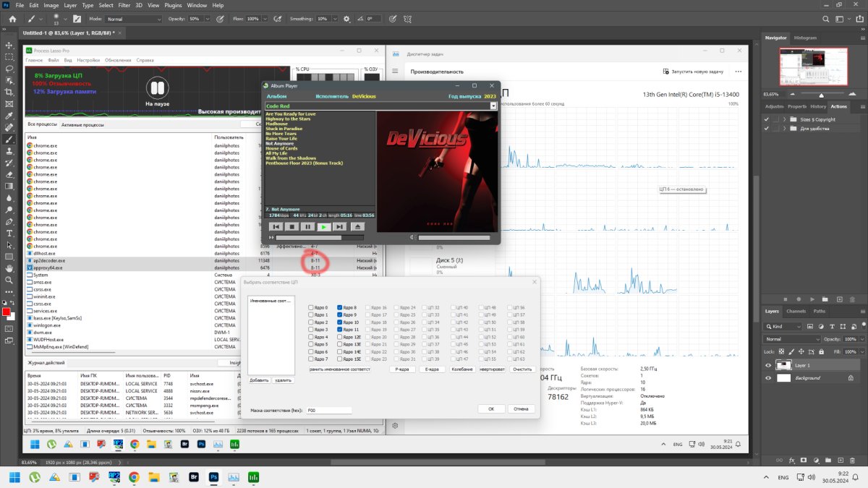The width and height of the screenshot is (868, 488).
Task: Uncheck Ядро 8 in the CPU affinity dialog
Action: point(339,307)
